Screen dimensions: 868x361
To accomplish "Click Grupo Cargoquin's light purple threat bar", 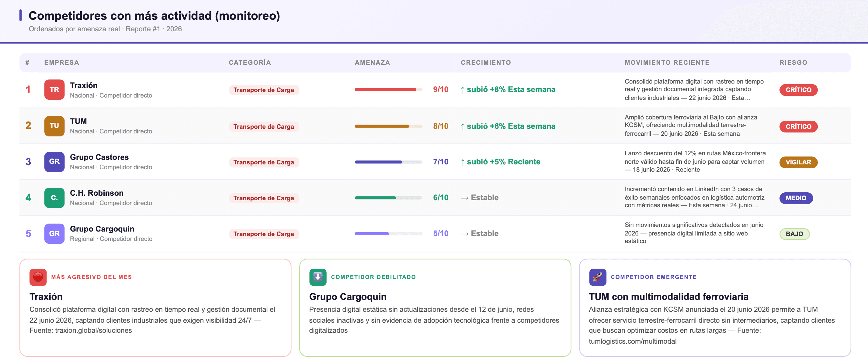I will tap(388, 234).
